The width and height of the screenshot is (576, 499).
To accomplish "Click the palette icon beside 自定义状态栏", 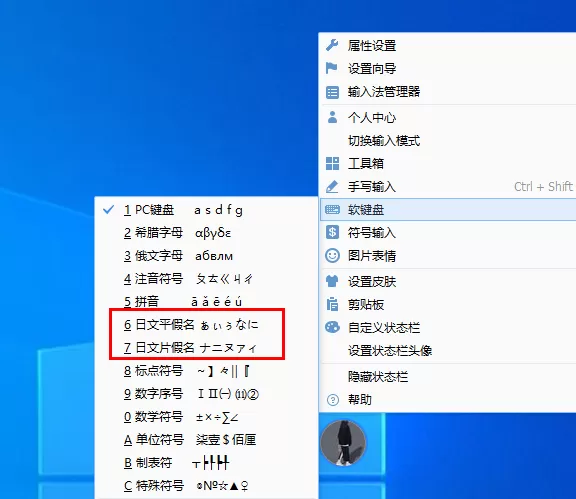I will coord(332,327).
